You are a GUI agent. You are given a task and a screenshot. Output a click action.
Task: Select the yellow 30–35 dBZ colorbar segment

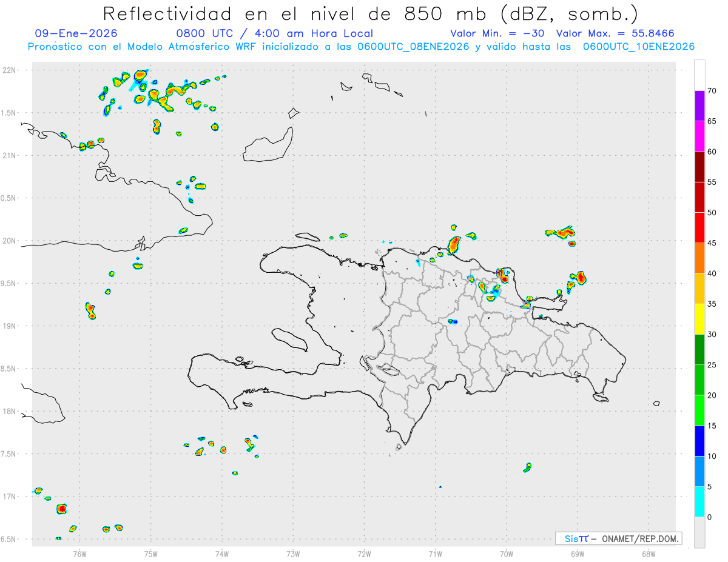(699, 319)
